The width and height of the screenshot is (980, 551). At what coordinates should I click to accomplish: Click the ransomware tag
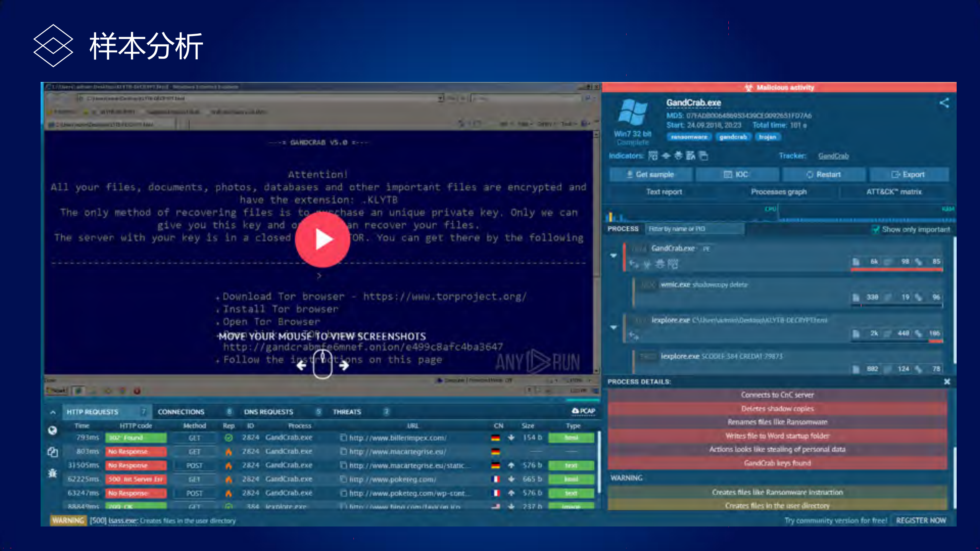689,137
